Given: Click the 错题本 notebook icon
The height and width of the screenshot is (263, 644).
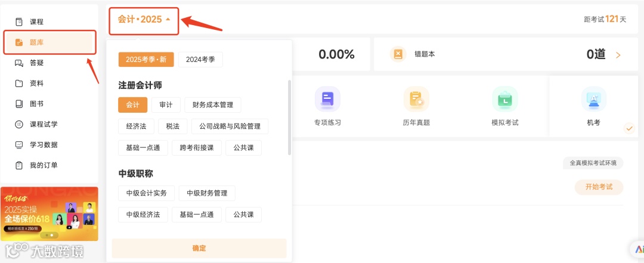Looking at the screenshot, I should pos(398,54).
